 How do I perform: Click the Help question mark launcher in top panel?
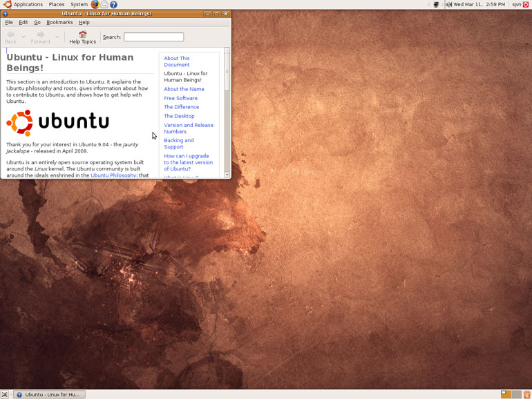pos(114,4)
